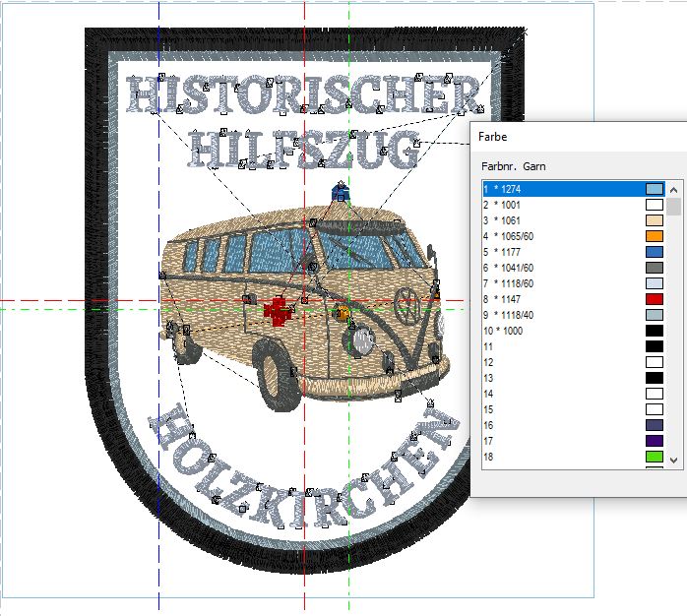Select color row 9 * 1118/40
The width and height of the screenshot is (687, 616).
coord(574,315)
